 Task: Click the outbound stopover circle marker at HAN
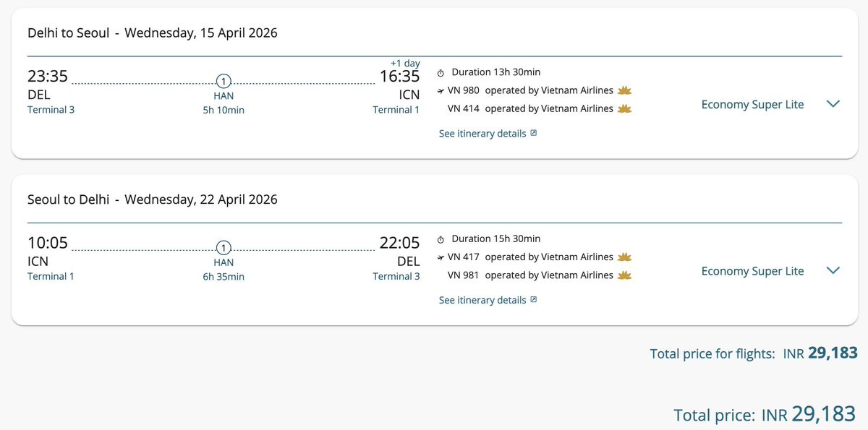click(x=224, y=81)
